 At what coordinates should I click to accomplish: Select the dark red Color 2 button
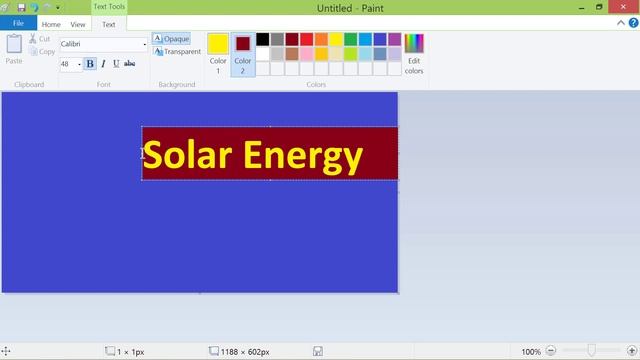(242, 54)
